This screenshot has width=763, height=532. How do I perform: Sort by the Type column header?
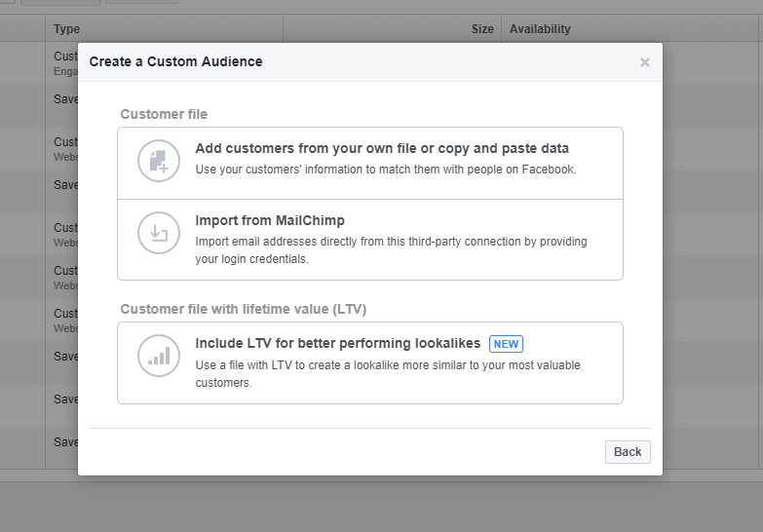[67, 29]
